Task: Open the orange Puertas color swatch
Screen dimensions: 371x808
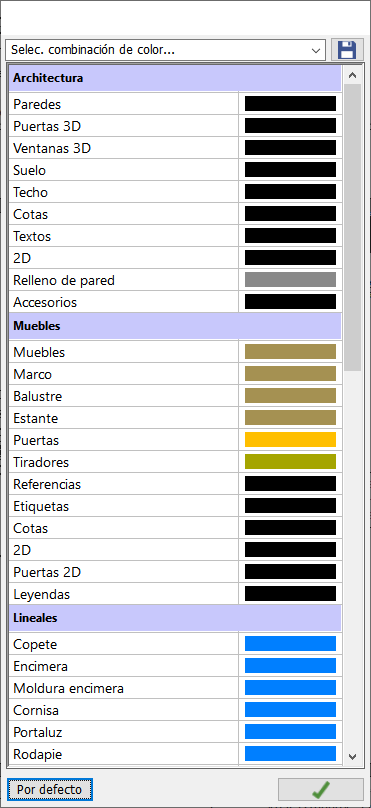Action: pyautogui.click(x=290, y=440)
